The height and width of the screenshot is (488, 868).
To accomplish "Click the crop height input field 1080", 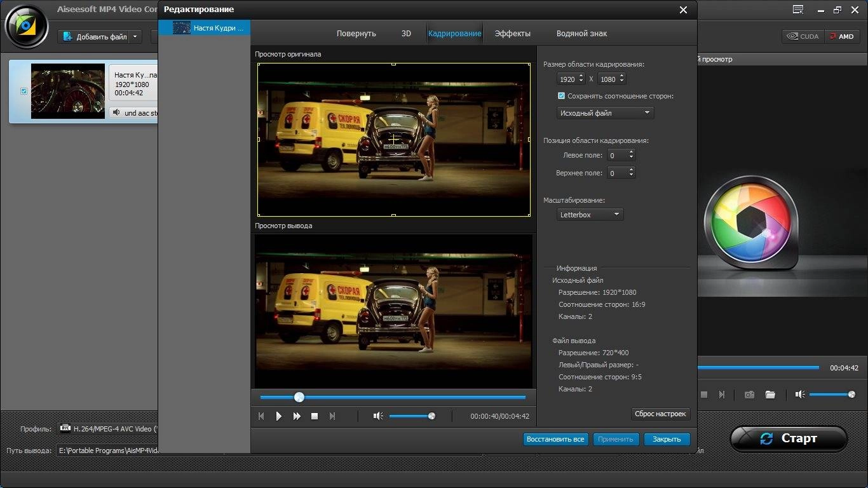I will [607, 79].
